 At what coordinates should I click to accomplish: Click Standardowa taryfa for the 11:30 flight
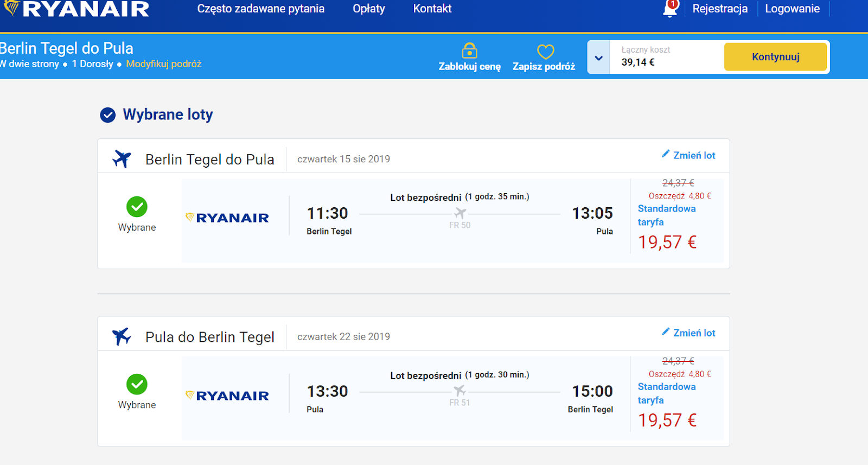(x=667, y=215)
